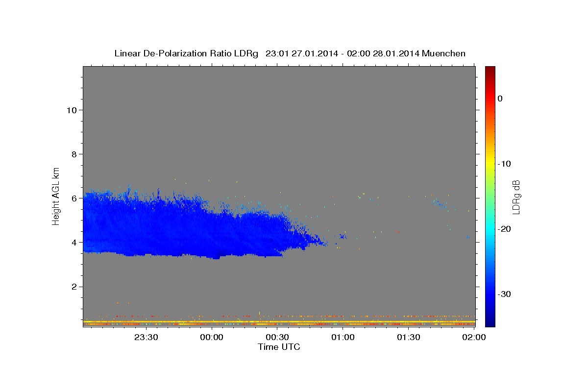Click the 23:30 time tick label
The width and height of the screenshot is (588, 392).
(146, 337)
